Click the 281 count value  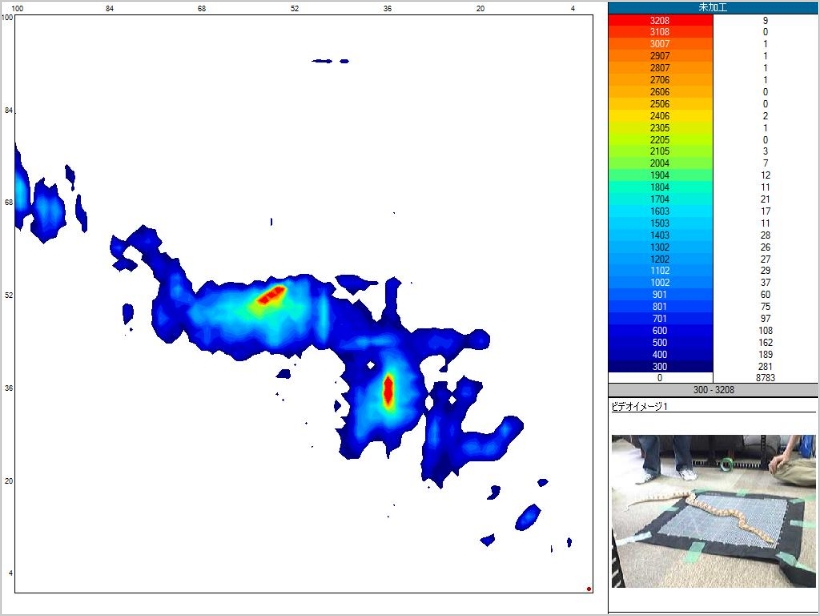click(765, 366)
